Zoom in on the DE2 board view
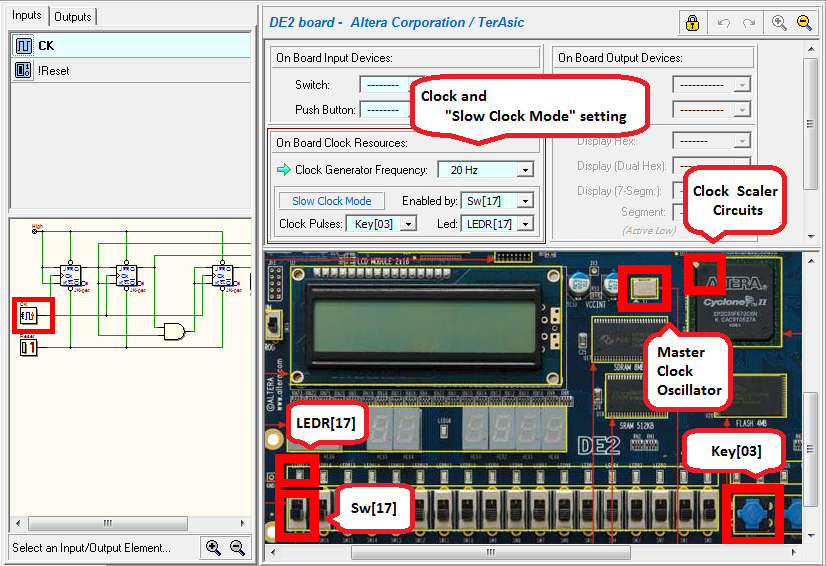826x566 pixels. click(779, 23)
